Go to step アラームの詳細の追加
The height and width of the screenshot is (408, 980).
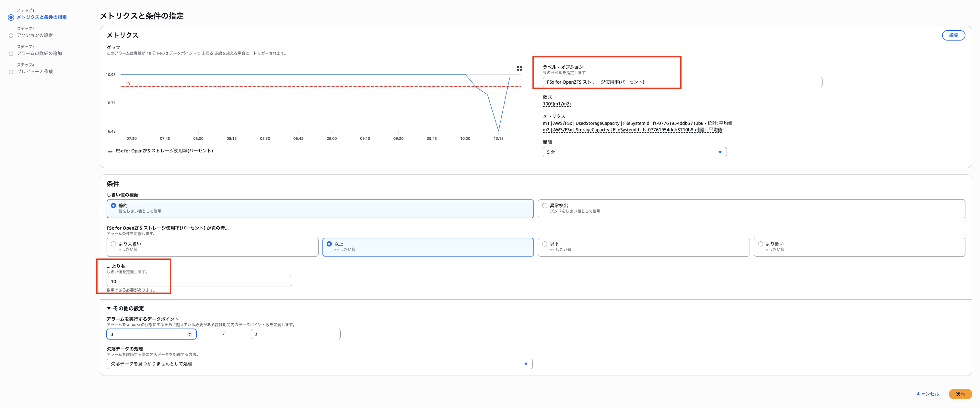39,54
